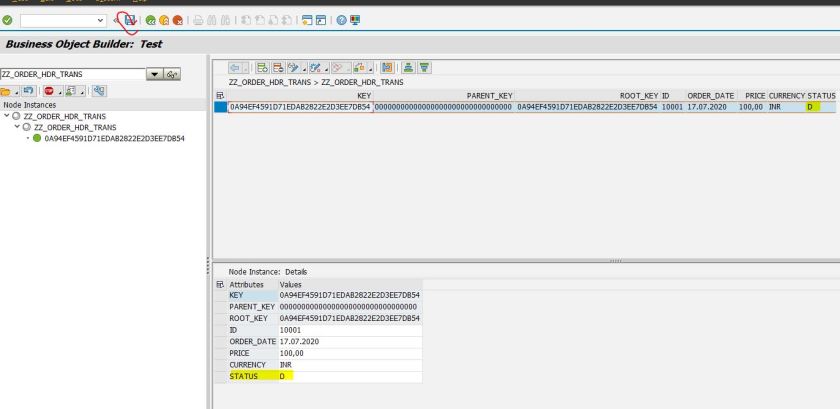Click the STATUS column header
840x409 pixels.
(821, 94)
